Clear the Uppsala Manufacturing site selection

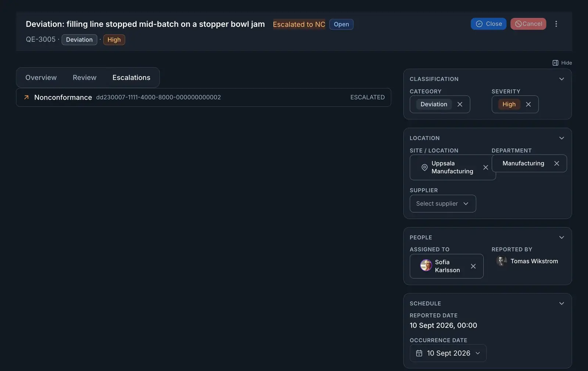point(485,167)
